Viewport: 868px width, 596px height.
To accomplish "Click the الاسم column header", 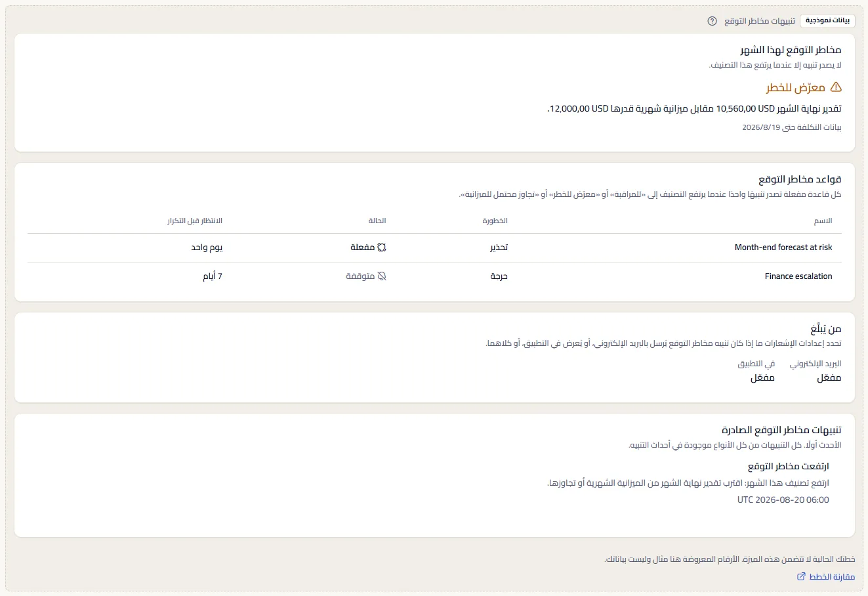I will (x=823, y=221).
